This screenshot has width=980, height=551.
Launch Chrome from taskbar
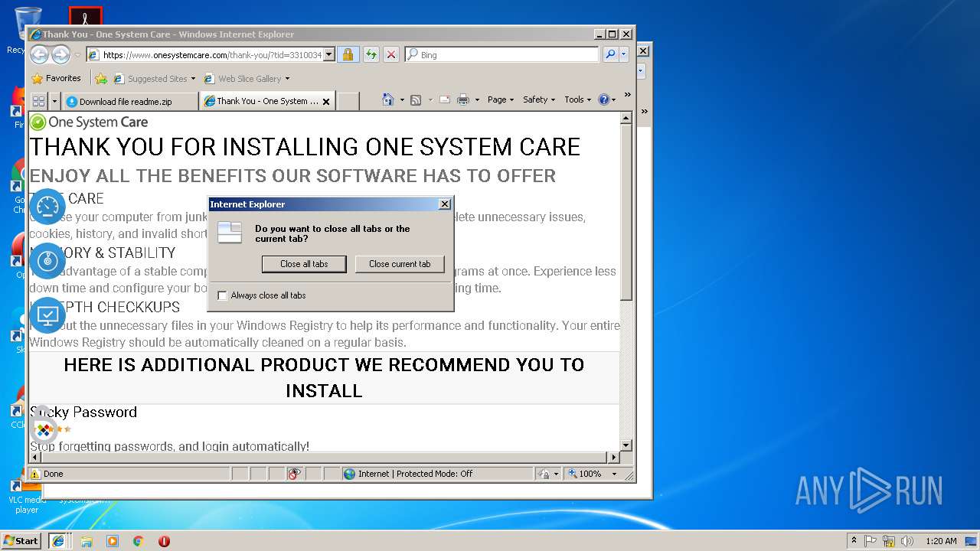coord(138,541)
